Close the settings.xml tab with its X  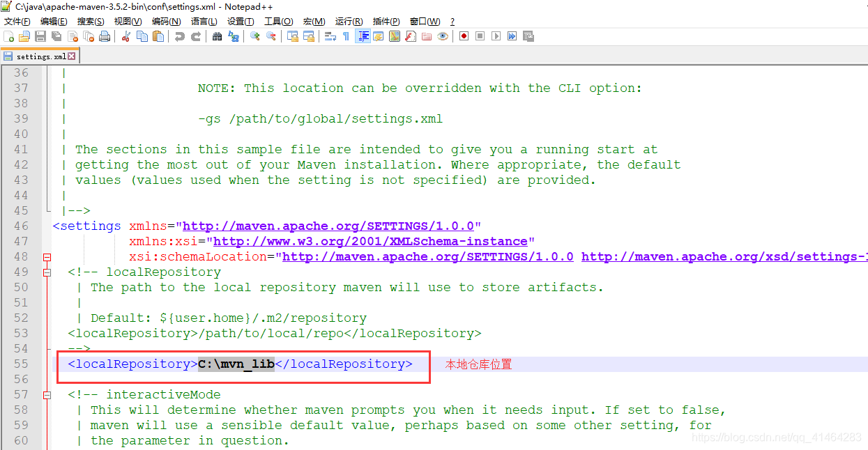pyautogui.click(x=72, y=56)
